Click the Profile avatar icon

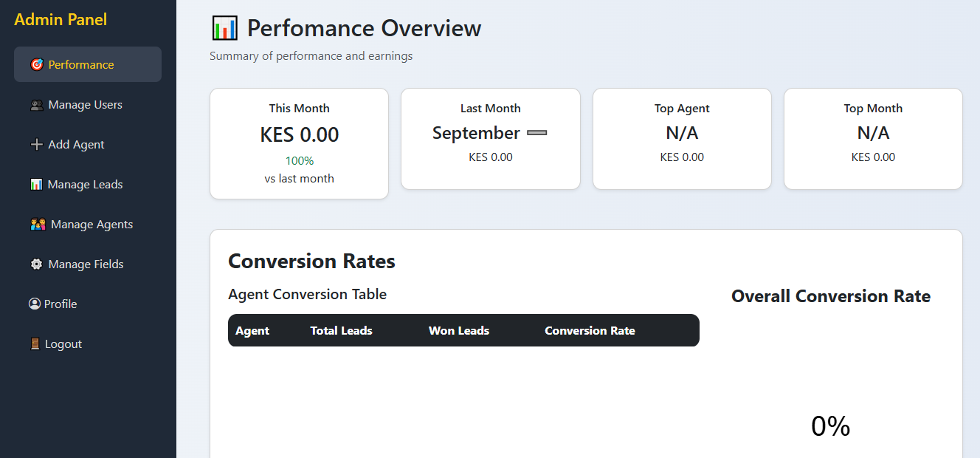pyautogui.click(x=34, y=304)
